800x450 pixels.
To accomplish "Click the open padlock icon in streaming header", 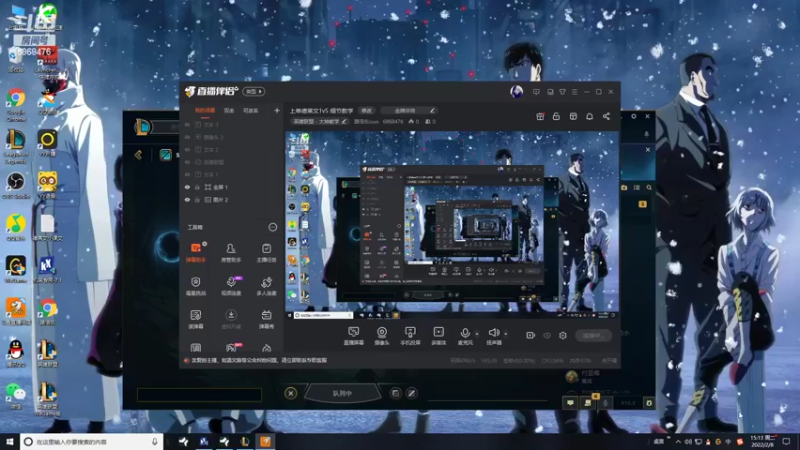I will (x=556, y=116).
